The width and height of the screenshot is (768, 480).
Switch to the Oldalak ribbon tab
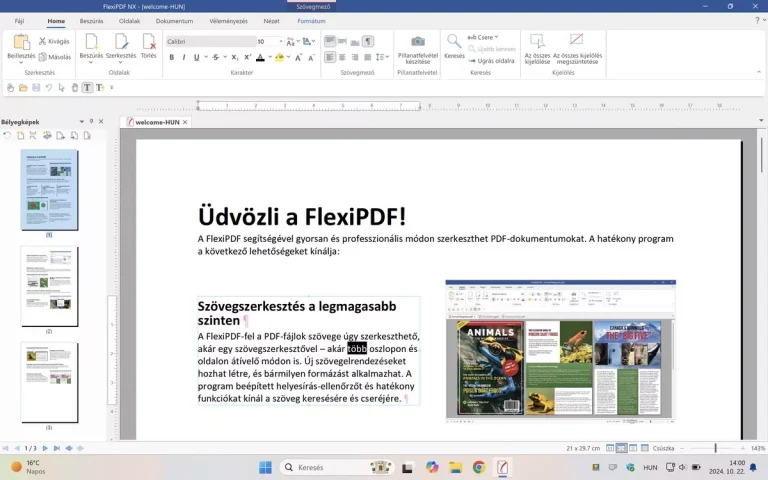pos(129,21)
